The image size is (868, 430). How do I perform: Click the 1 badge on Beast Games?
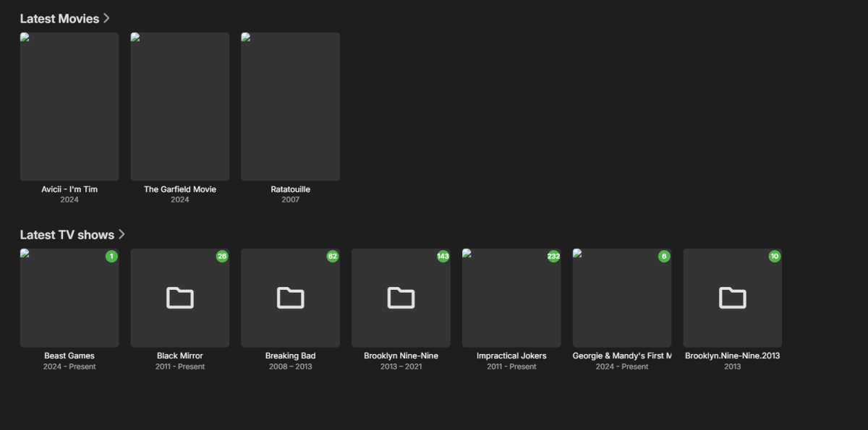point(111,257)
